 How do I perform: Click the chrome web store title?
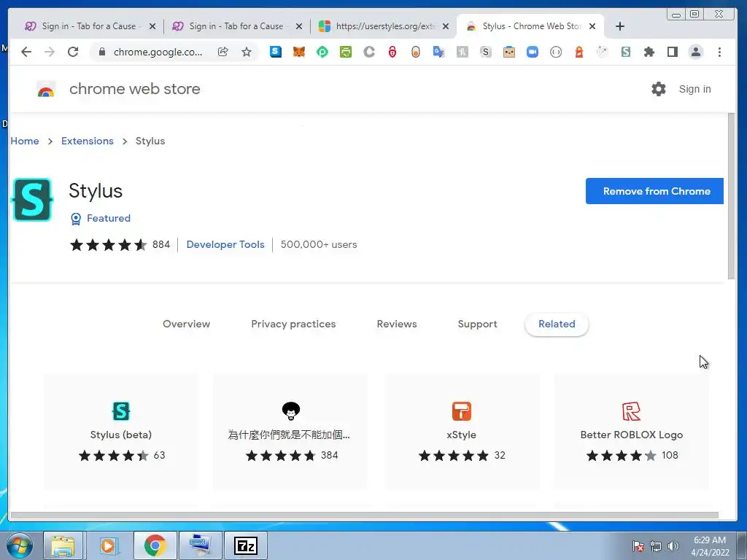(135, 88)
